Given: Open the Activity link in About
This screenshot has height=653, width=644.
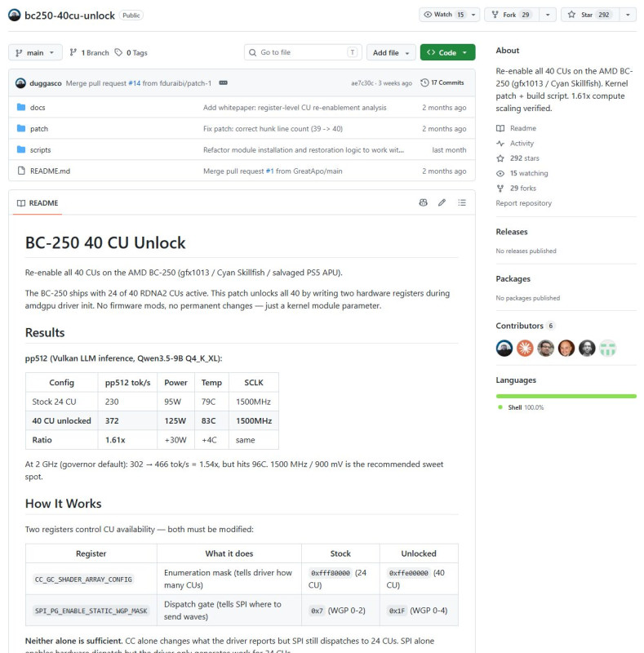Looking at the screenshot, I should tap(522, 144).
